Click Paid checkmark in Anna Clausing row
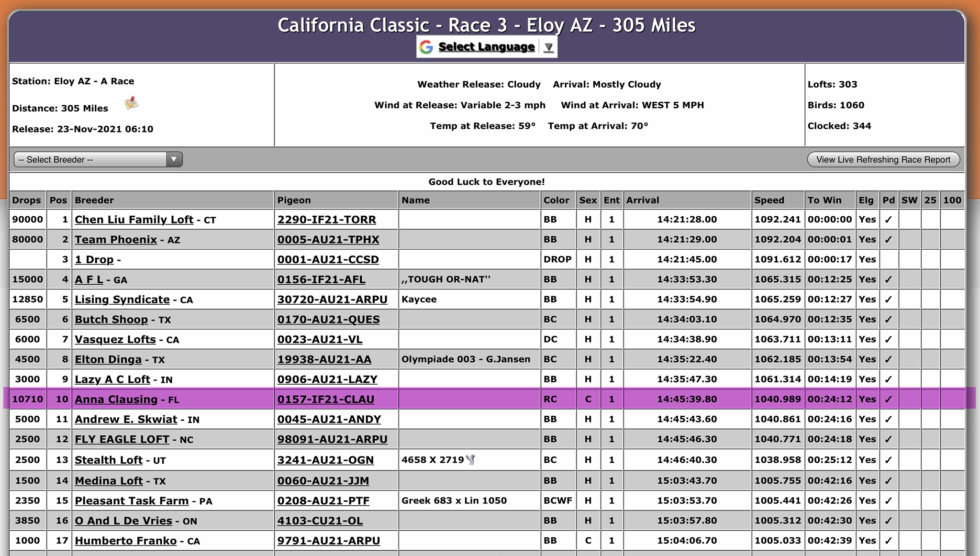The height and width of the screenshot is (556, 980). [x=889, y=399]
